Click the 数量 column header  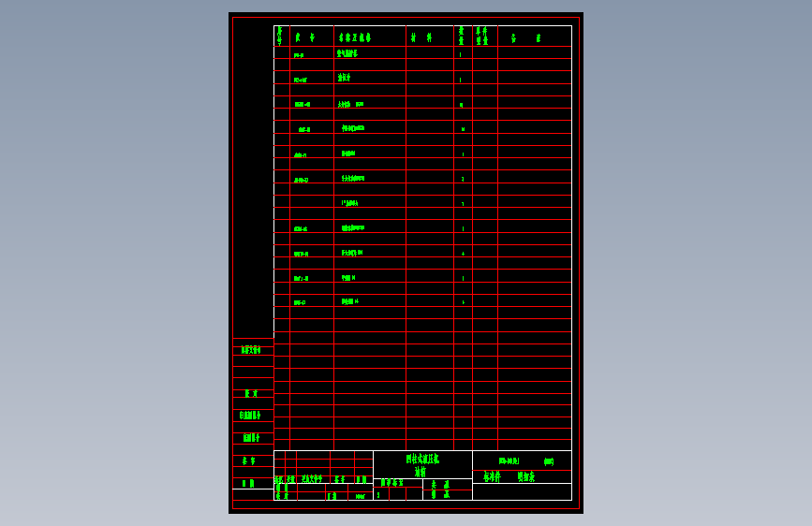(x=462, y=36)
